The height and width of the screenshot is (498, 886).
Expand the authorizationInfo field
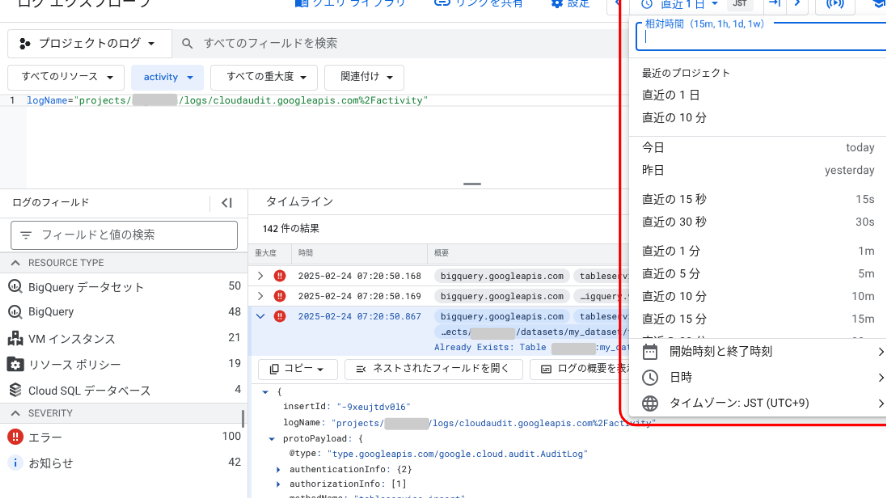pyautogui.click(x=278, y=484)
